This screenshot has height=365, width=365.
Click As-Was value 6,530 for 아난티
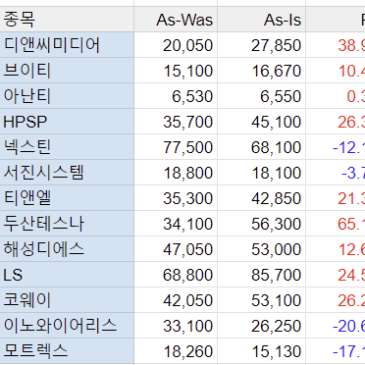(176, 96)
